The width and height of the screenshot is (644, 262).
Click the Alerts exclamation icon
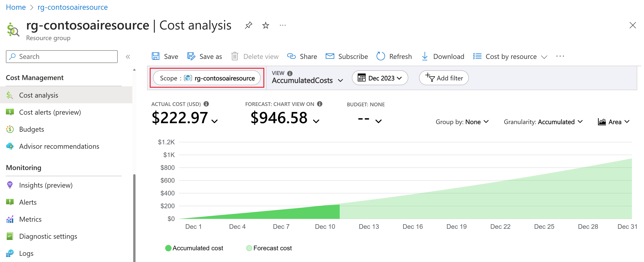click(10, 202)
